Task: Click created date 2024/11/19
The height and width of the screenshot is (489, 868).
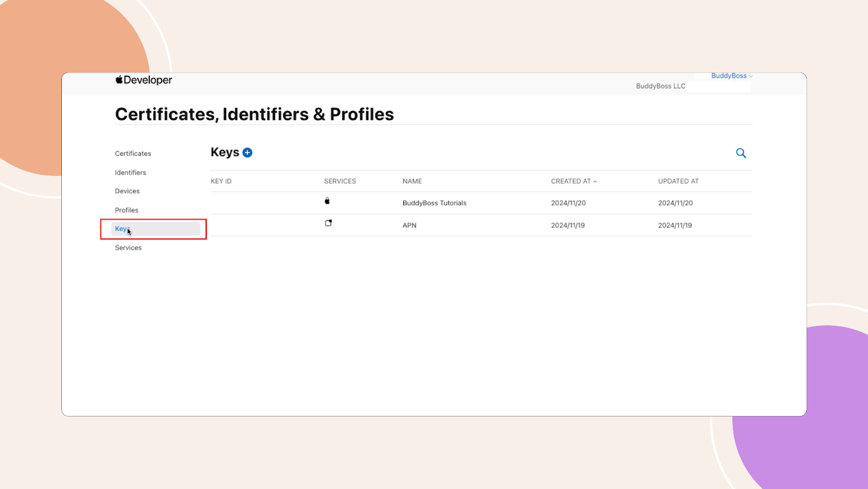Action: click(x=568, y=225)
